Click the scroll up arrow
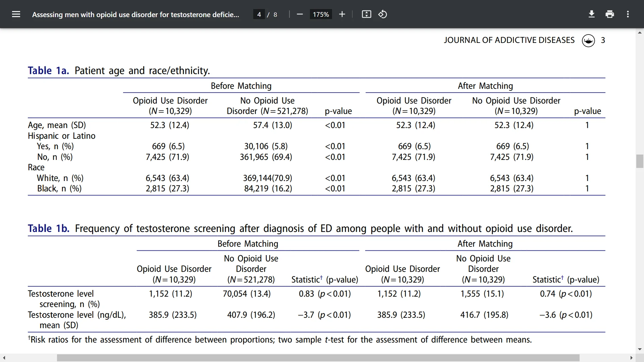This screenshot has width=644, height=362. pos(640,33)
